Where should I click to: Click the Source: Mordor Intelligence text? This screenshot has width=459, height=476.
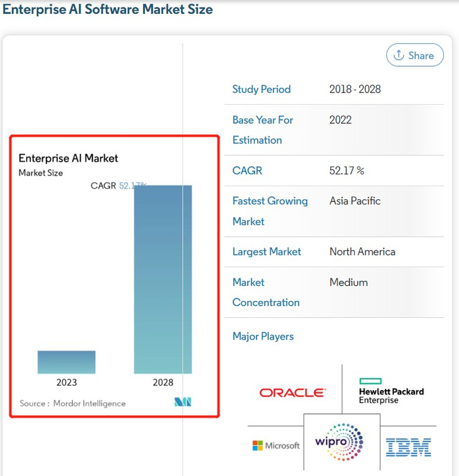click(72, 403)
